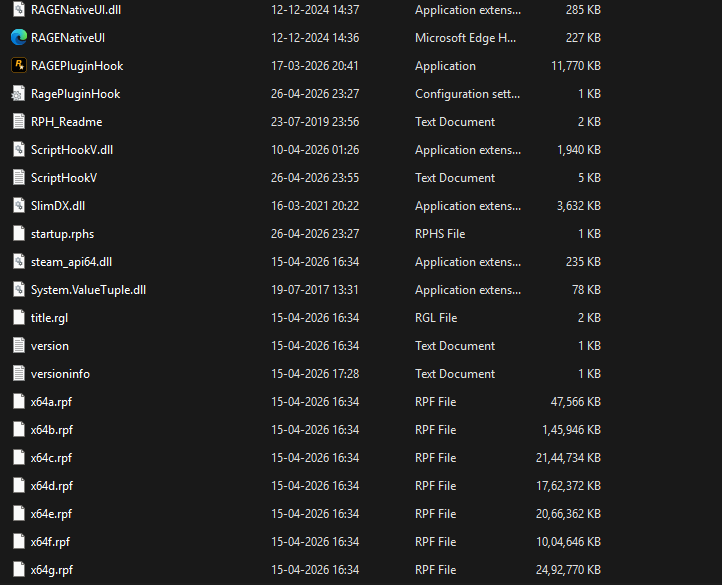Select the title.rgl file name
Image resolution: width=722 pixels, height=585 pixels.
pyautogui.click(x=49, y=318)
